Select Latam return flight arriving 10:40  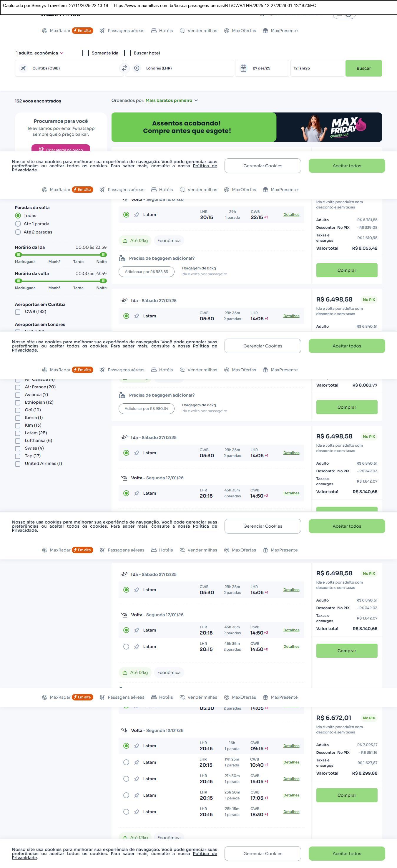point(126,762)
